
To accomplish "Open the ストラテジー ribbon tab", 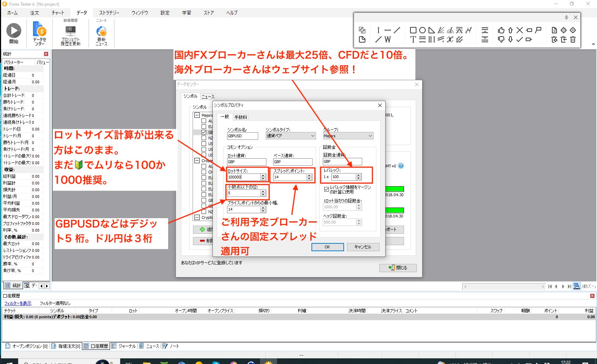I will point(109,13).
